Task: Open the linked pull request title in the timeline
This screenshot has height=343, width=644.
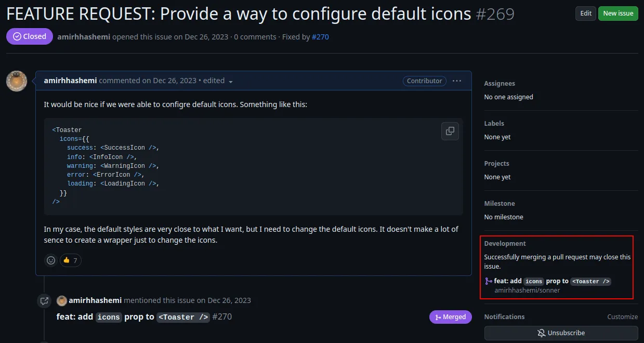Action: click(133, 317)
